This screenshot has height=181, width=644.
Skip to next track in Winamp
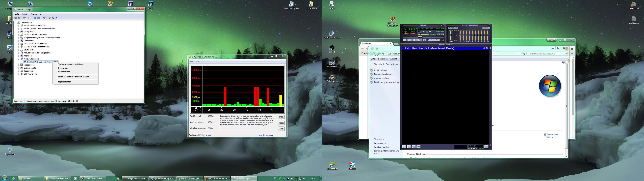coord(420,40)
